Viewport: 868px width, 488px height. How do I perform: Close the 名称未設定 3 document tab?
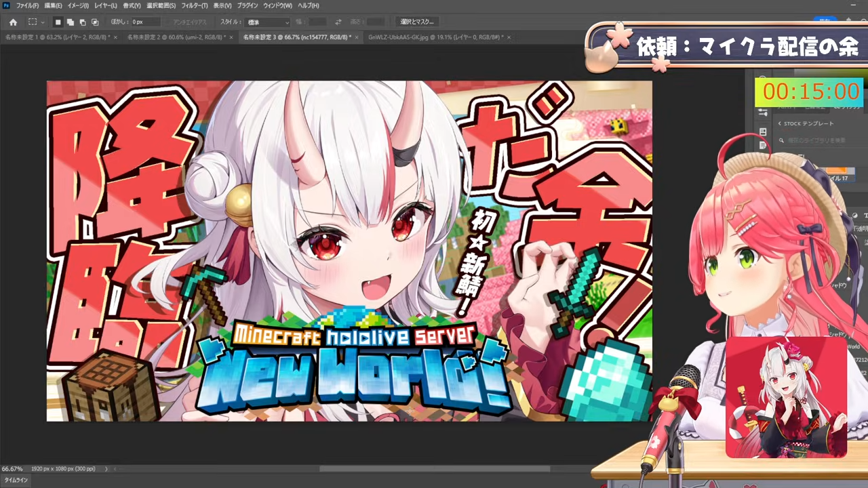(357, 37)
